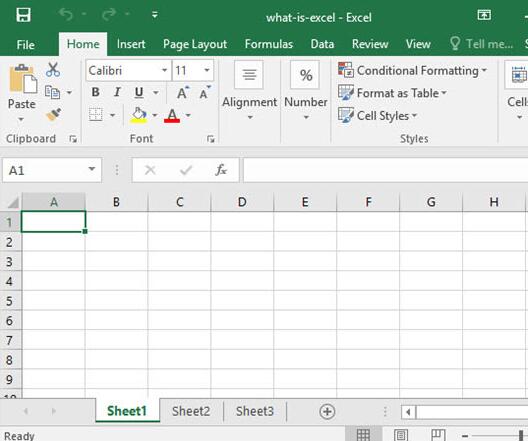Expand the Name Box dropdown arrow
The height and width of the screenshot is (441, 528).
coord(92,169)
